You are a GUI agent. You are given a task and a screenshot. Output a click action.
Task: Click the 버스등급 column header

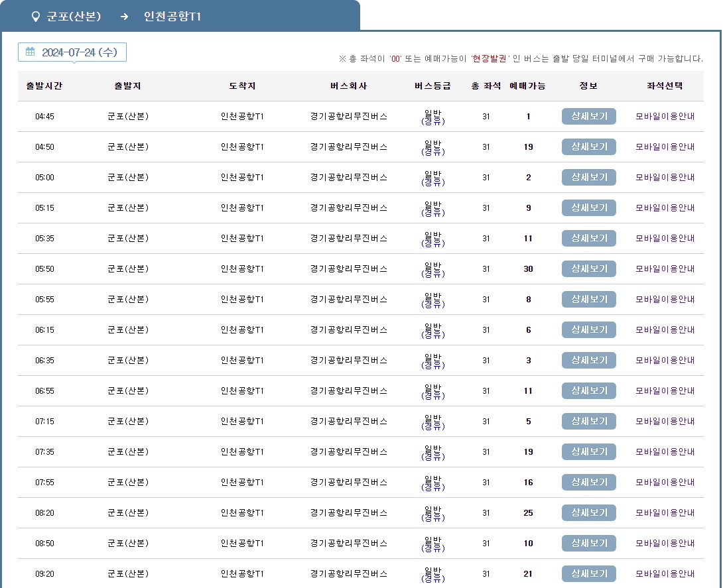432,86
